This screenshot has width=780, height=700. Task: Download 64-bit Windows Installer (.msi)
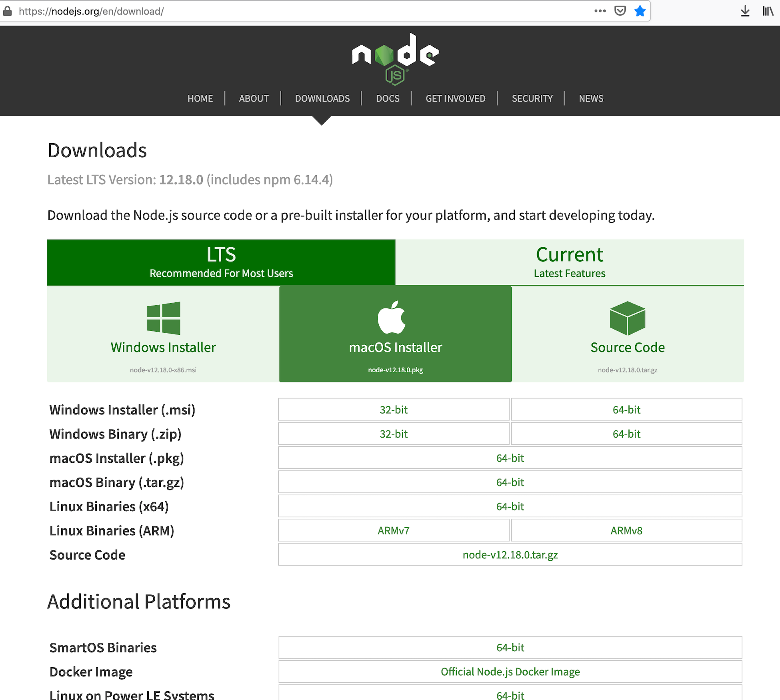[626, 410]
